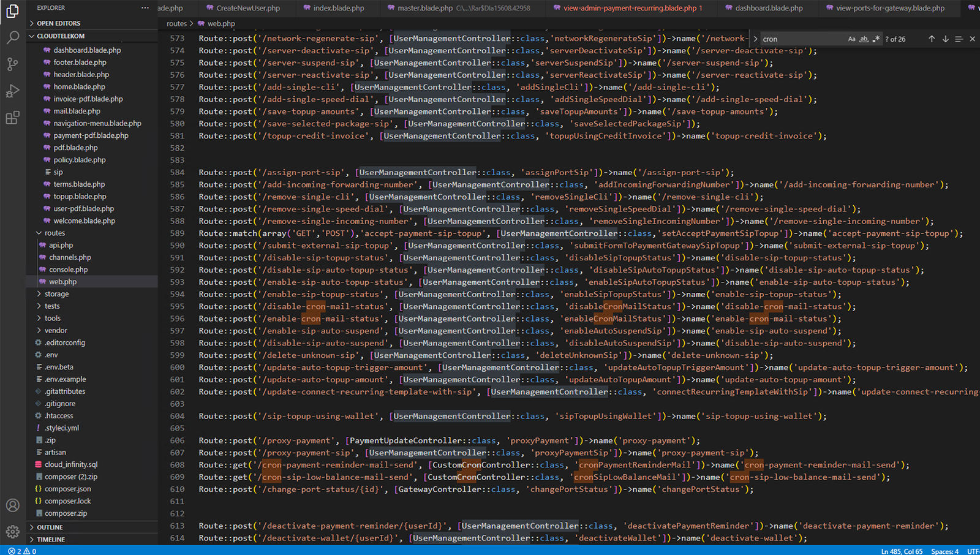Expand the storage folder
980x555 pixels.
(92, 294)
